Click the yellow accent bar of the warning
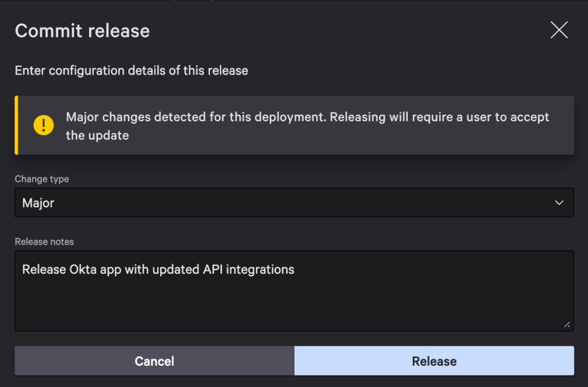Image resolution: width=588 pixels, height=387 pixels. click(16, 125)
